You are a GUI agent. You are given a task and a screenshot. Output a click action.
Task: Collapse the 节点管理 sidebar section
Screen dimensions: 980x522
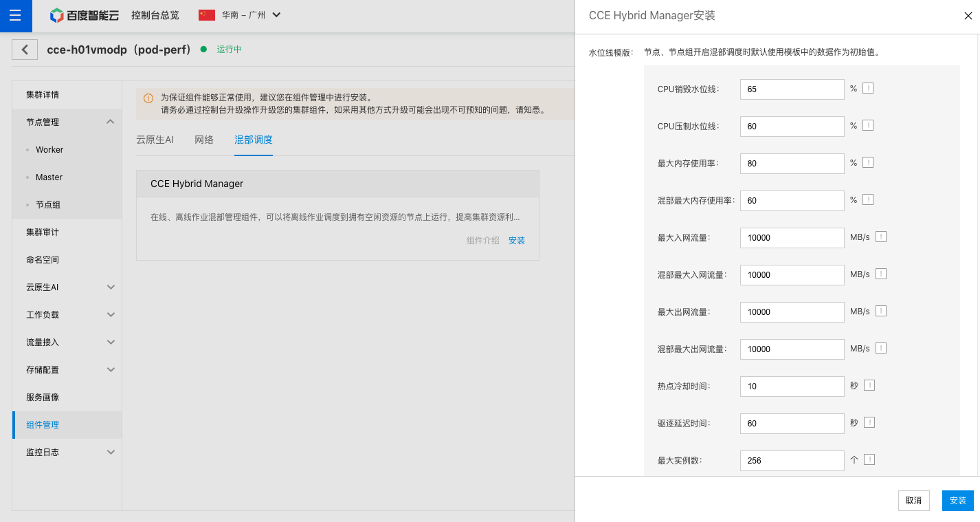pyautogui.click(x=110, y=122)
